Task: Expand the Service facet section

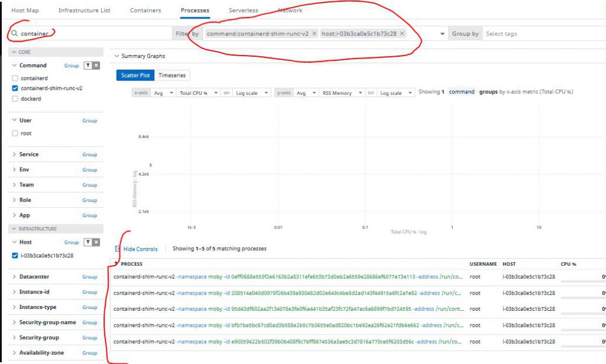Action: 15,154
